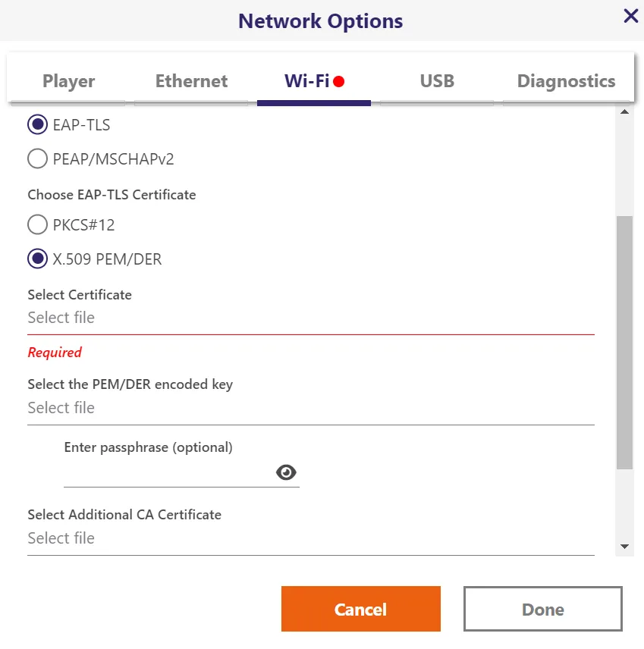Click the scrollbar down arrow
The height and width of the screenshot is (649, 644).
(624, 547)
